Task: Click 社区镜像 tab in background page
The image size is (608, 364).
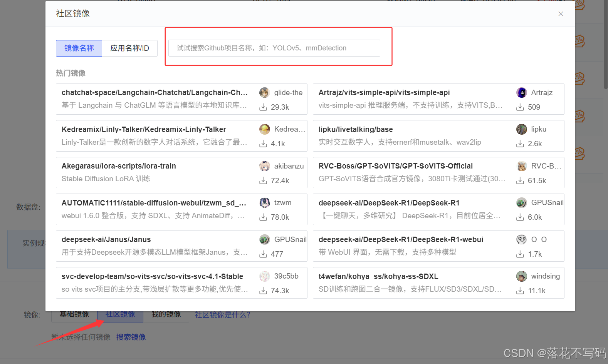Action: (120, 315)
